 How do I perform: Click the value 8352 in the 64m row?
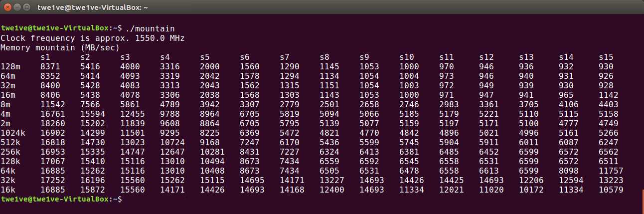pos(50,76)
